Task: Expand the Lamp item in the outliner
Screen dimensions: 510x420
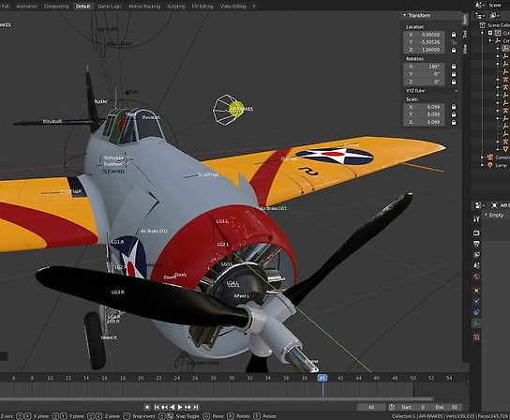Action: click(x=483, y=165)
